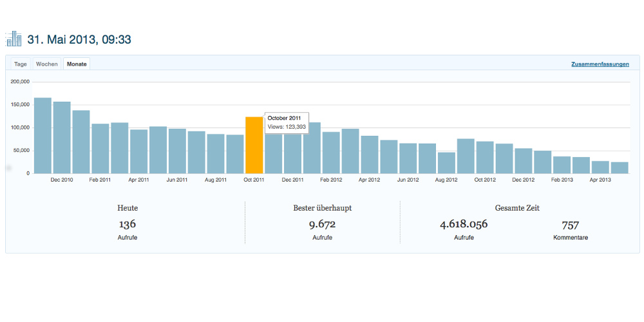This screenshot has width=644, height=322.
Task: Open the Zusammenfassungen link
Action: pos(600,64)
